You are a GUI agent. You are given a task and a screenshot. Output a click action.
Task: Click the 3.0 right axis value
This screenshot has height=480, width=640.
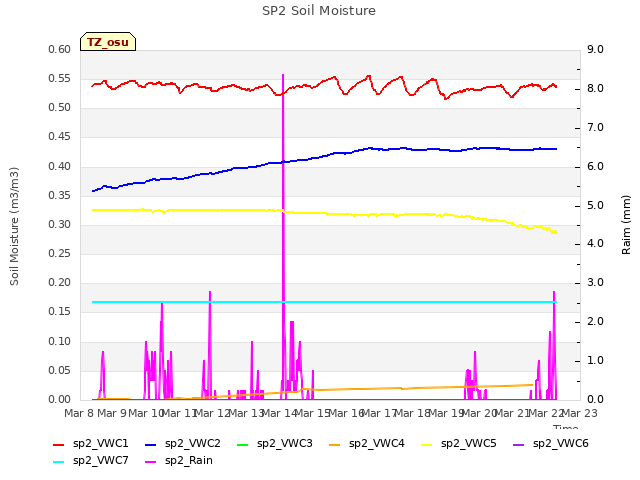click(x=595, y=282)
